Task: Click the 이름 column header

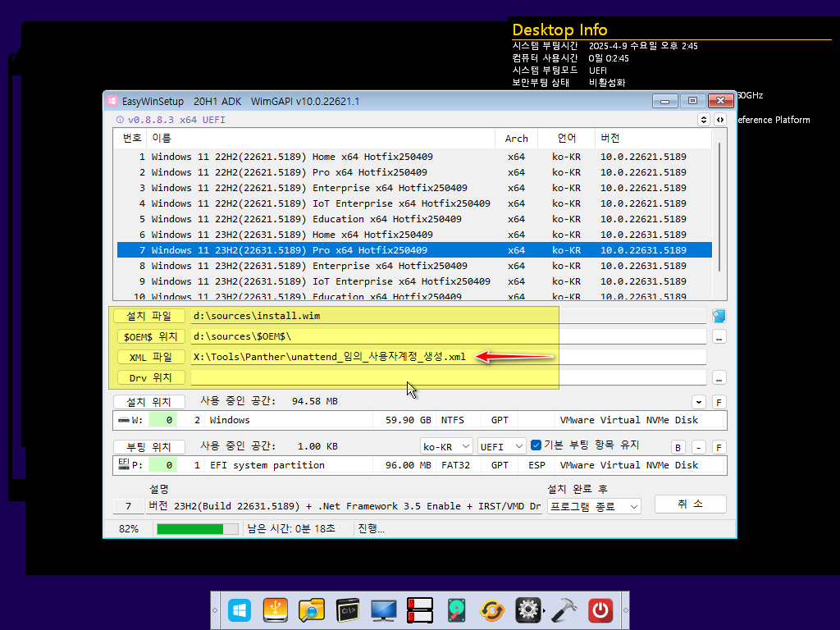Action: tap(321, 138)
